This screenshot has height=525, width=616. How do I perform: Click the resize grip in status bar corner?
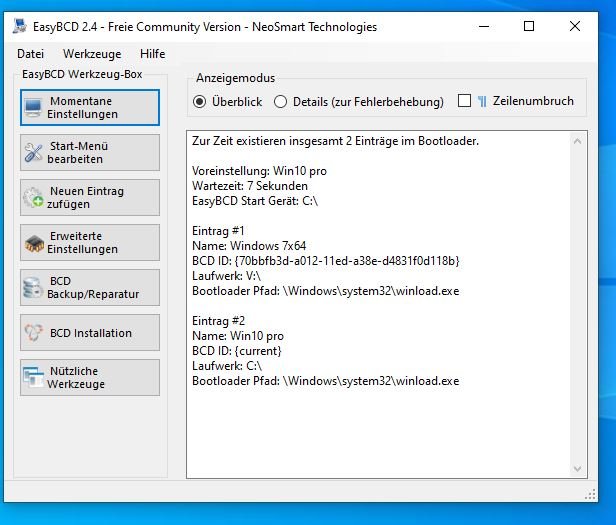click(590, 494)
